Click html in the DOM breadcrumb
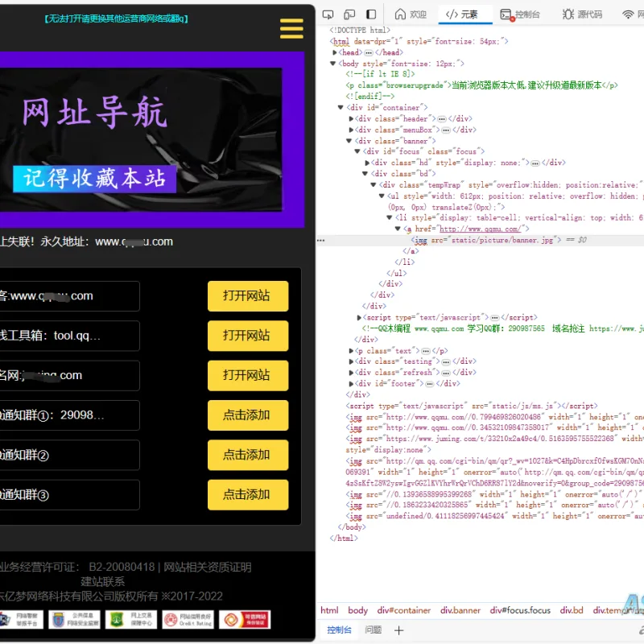644x644 pixels. (329, 610)
